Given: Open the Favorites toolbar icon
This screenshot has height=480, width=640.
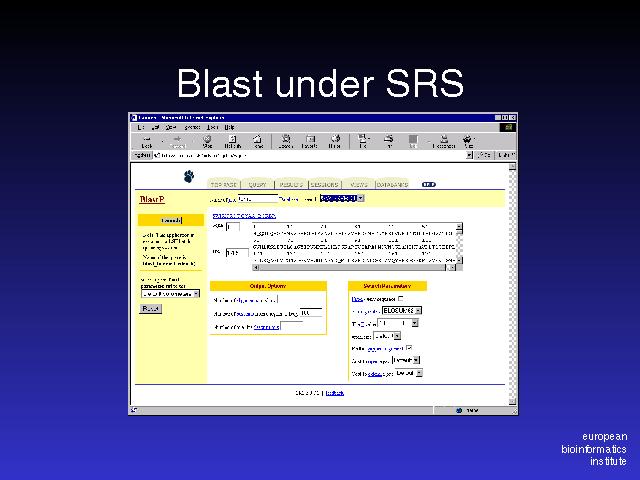Looking at the screenshot, I should coord(310,141).
